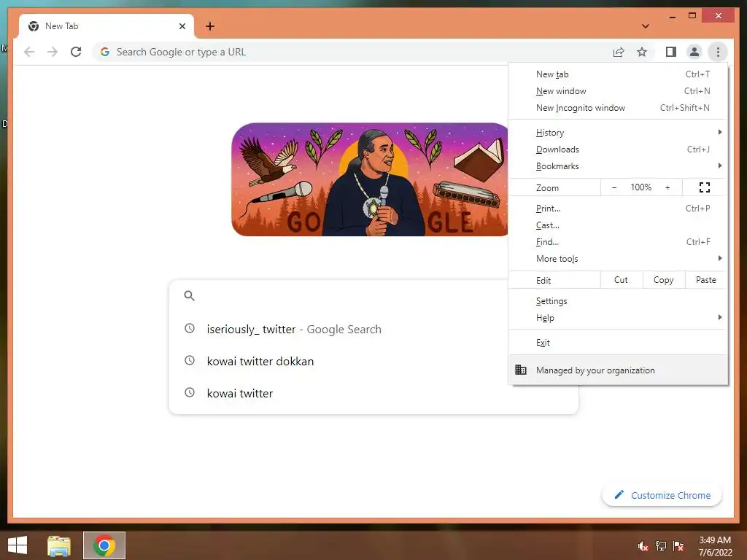Click the Share this page icon

[x=619, y=52]
